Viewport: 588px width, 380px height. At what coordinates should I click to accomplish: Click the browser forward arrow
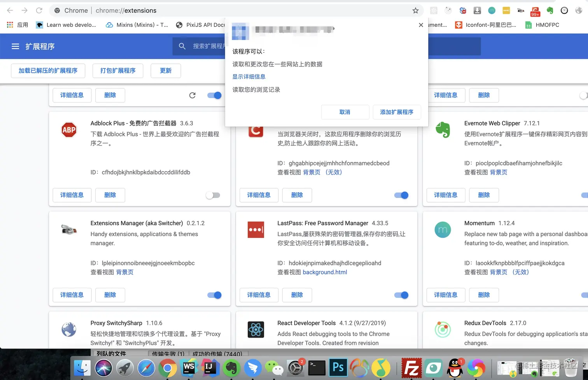(x=24, y=11)
